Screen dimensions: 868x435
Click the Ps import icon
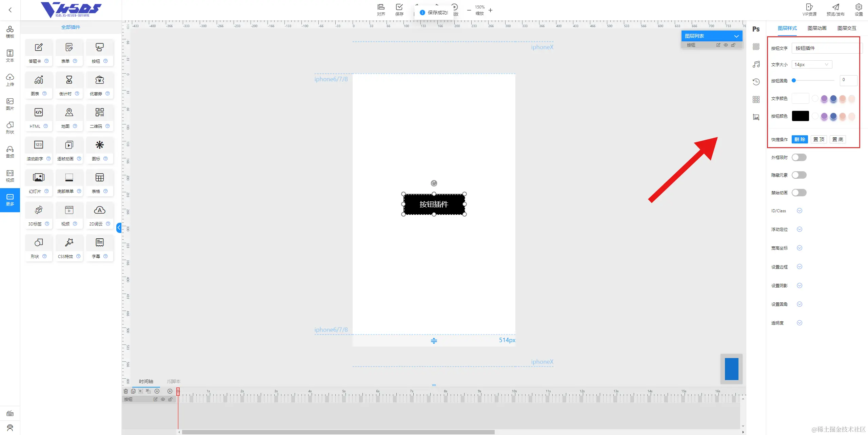[756, 29]
